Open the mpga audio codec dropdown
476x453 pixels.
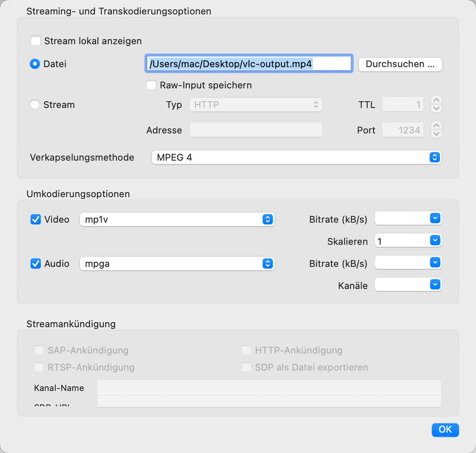point(177,264)
